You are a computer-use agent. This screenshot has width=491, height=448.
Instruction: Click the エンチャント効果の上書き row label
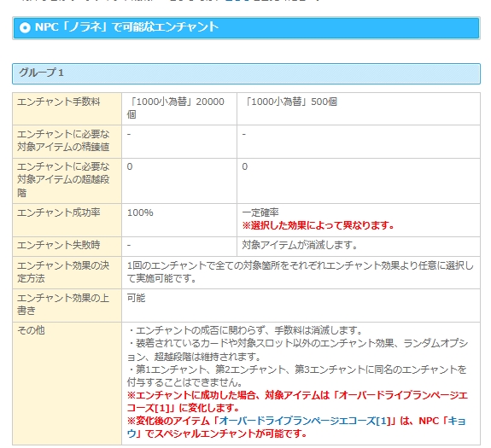point(67,305)
